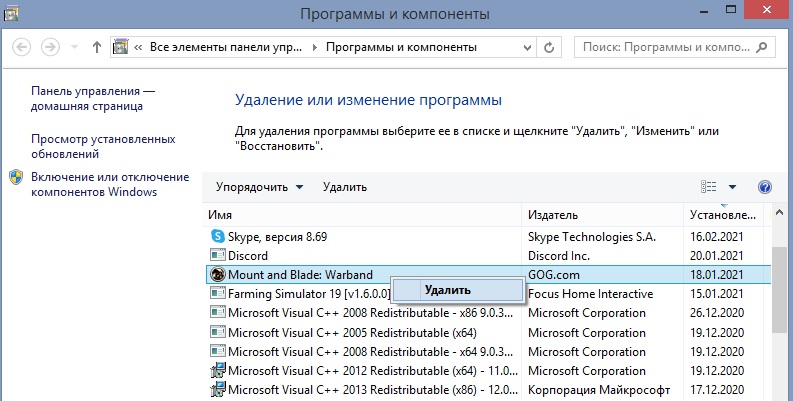This screenshot has height=401, width=793.
Task: Click the Mount and Blade: Warband icon
Action: click(x=217, y=275)
